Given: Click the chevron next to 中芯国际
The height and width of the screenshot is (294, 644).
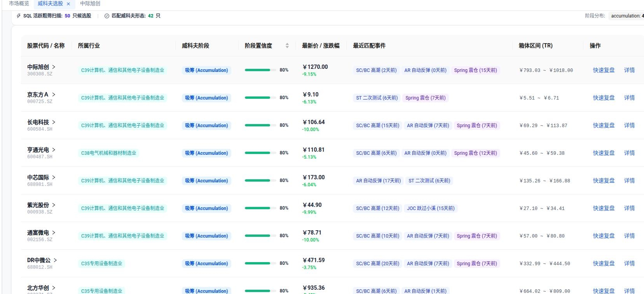Looking at the screenshot, I should [54, 177].
